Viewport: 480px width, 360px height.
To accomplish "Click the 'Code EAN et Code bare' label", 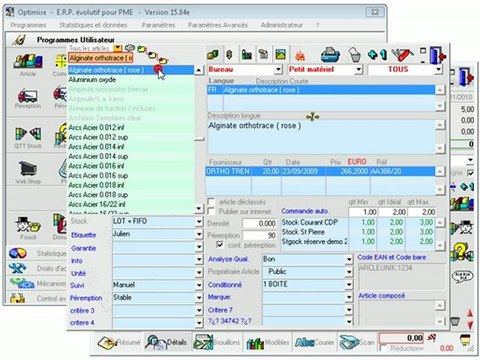I will point(392,257).
